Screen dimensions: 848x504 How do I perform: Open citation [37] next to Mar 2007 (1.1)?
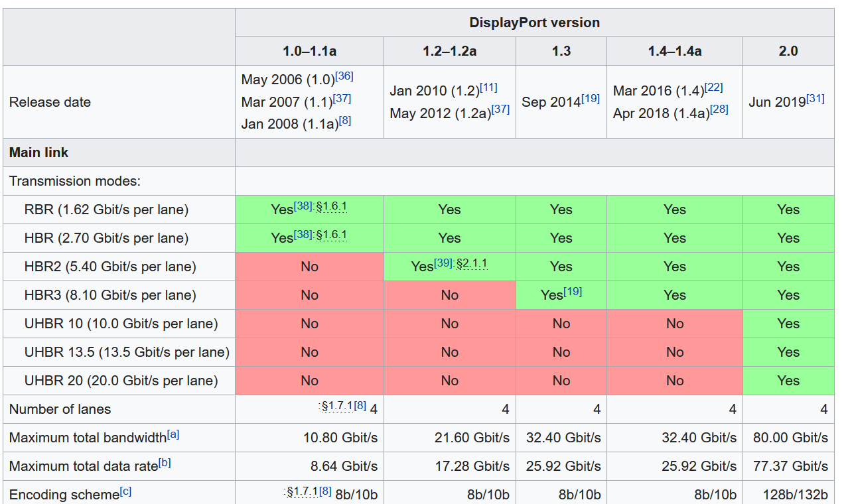pyautogui.click(x=342, y=98)
